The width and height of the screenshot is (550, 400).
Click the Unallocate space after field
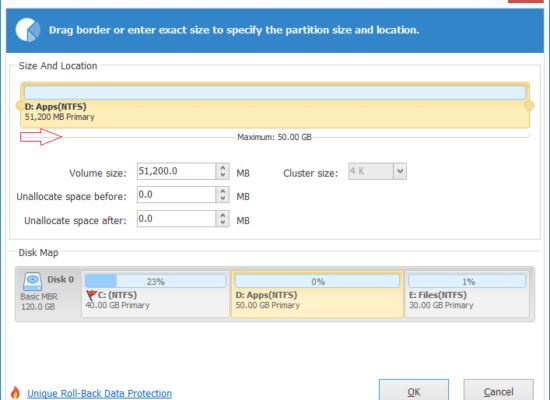click(x=176, y=219)
